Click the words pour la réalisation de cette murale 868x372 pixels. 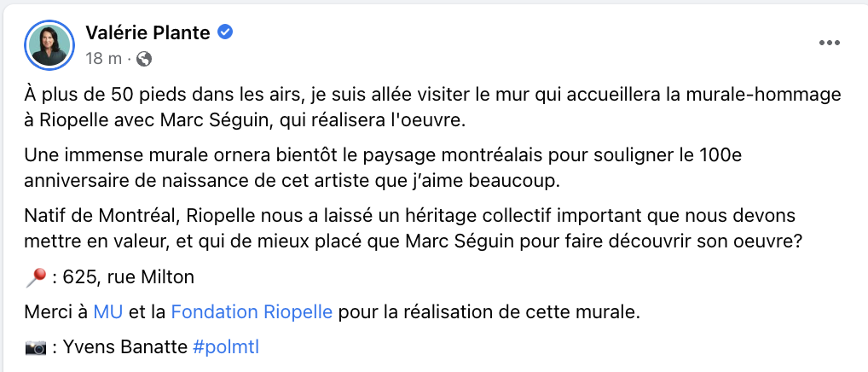[489, 312]
